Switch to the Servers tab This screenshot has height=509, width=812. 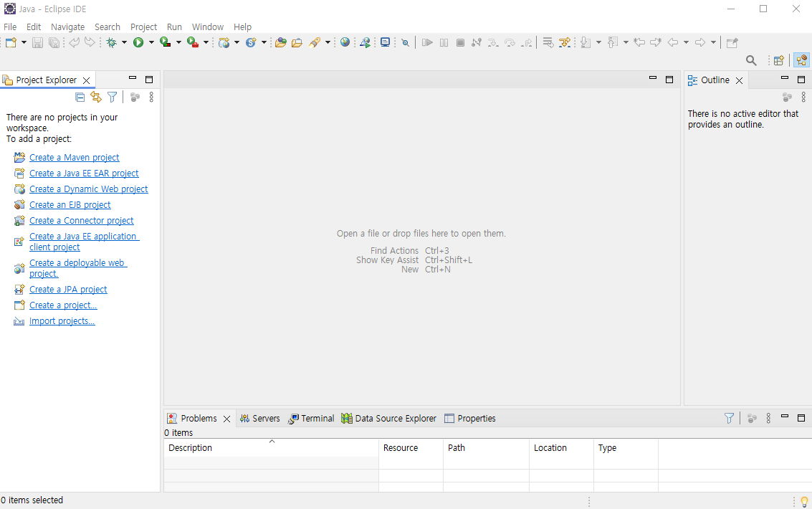click(260, 419)
